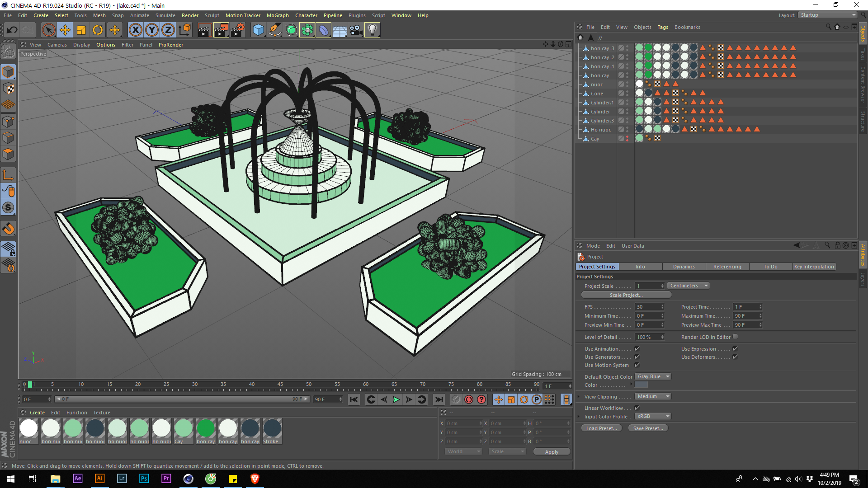Uncheck Use Animation checkbox
Image resolution: width=868 pixels, height=488 pixels.
pos(637,349)
